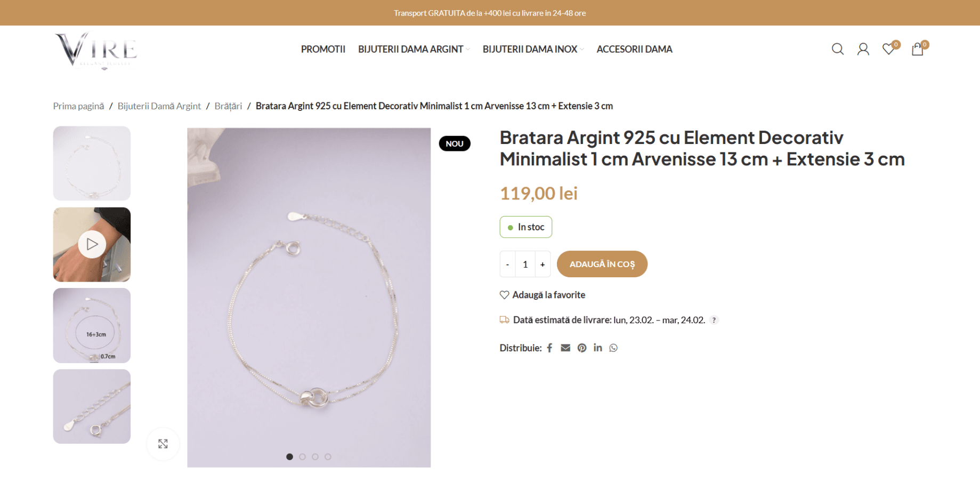Expand Bijuterii Dama Argint menu
Screen dimensions: 980x481
(414, 49)
